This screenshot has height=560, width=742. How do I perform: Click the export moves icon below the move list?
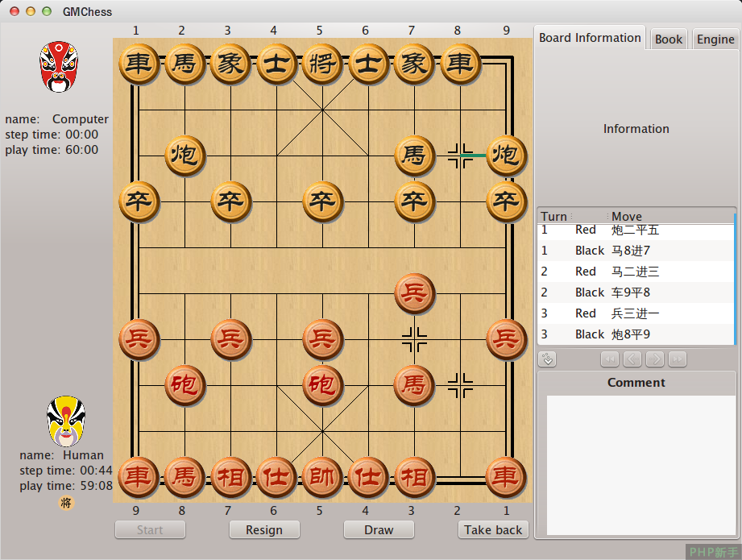pos(547,359)
